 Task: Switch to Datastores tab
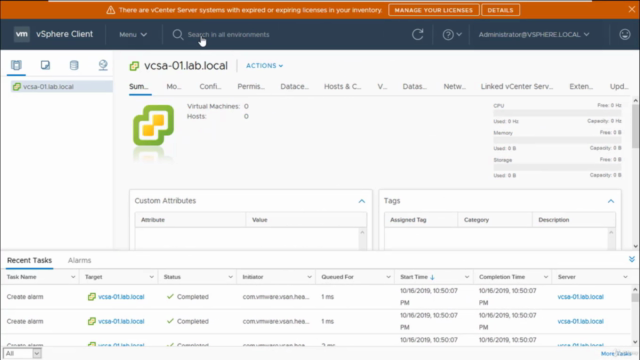[415, 87]
